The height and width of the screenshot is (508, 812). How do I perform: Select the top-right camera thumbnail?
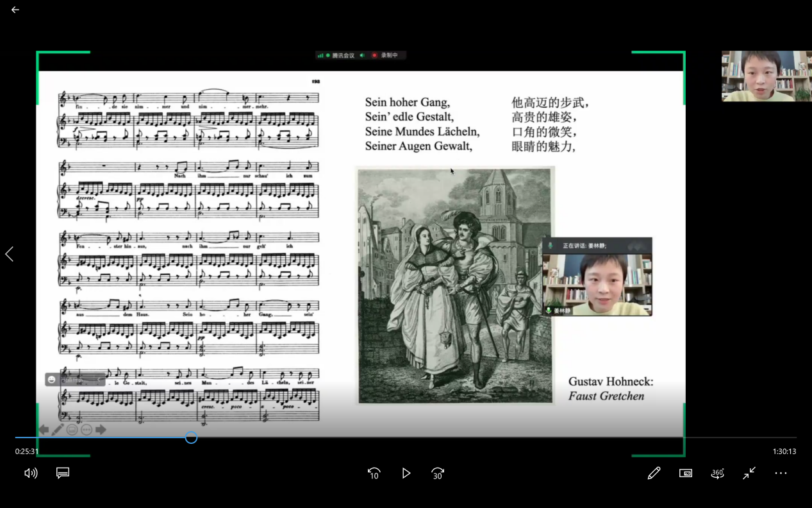coord(766,76)
